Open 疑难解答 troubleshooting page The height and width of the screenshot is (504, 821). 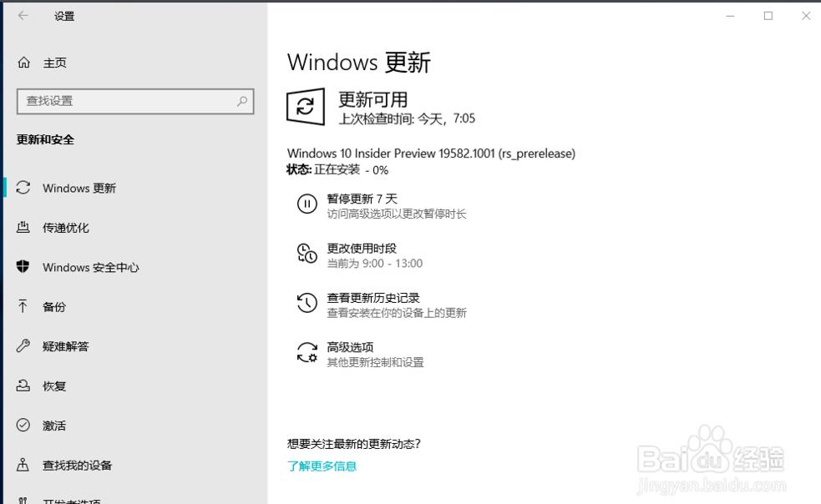coord(66,346)
